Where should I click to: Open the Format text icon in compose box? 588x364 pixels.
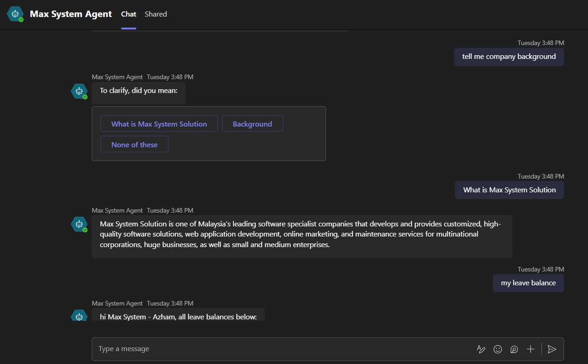pos(481,349)
